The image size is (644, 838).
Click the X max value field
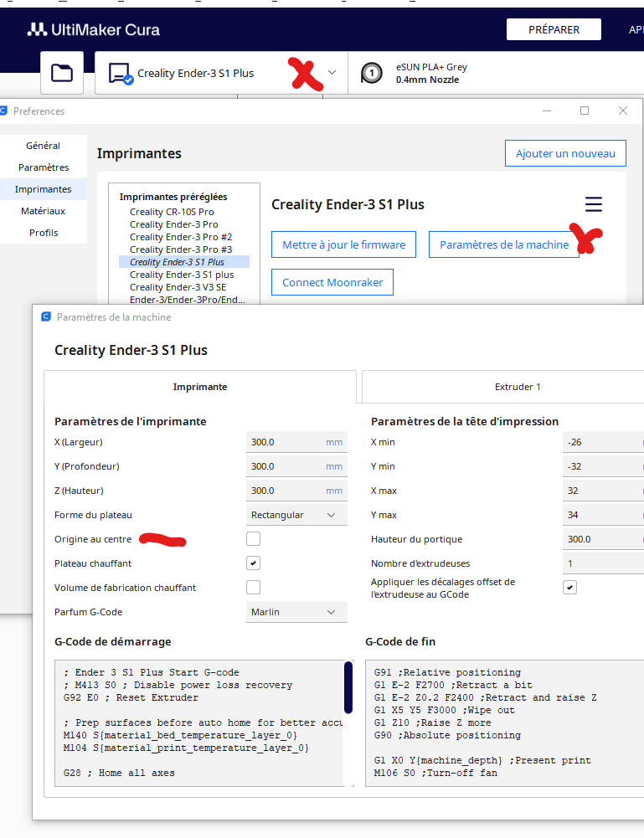click(603, 491)
